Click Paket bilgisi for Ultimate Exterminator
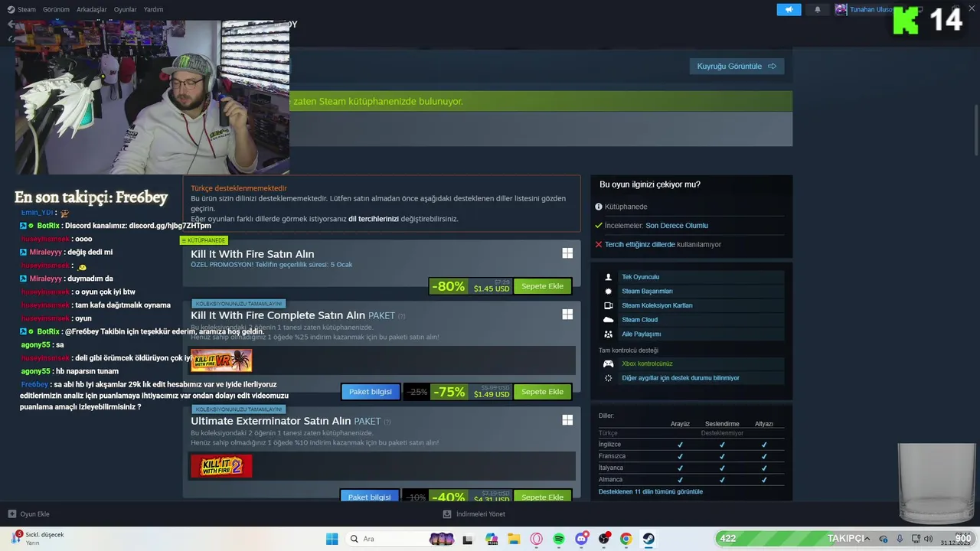Image resolution: width=980 pixels, height=551 pixels. click(x=370, y=497)
